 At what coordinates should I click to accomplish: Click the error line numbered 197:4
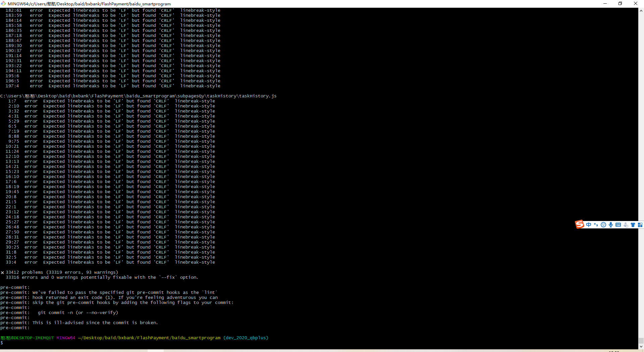pyautogui.click(x=113, y=86)
